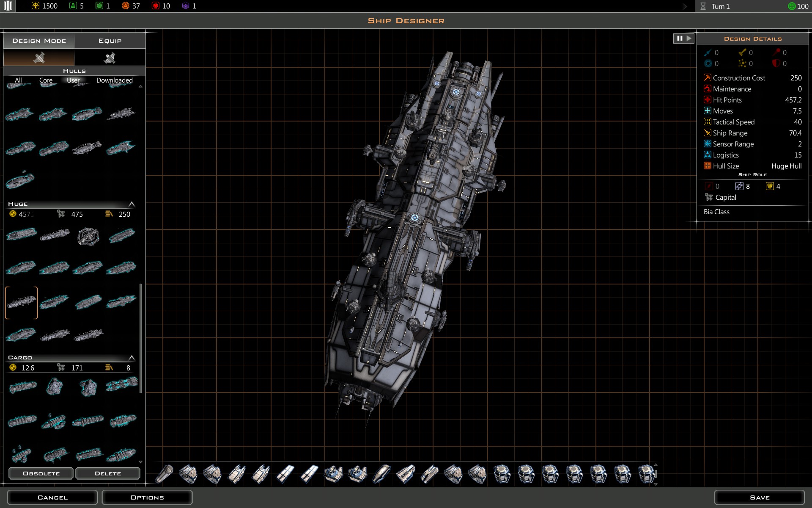Click the red resource icon showing 10
Screen dimensions: 812x508
click(156, 6)
